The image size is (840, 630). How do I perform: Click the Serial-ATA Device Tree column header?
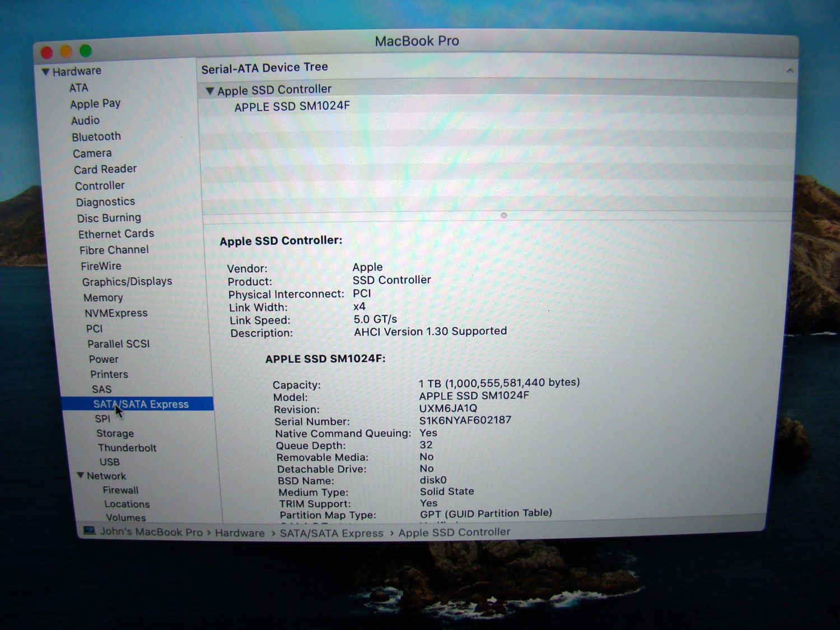(264, 68)
